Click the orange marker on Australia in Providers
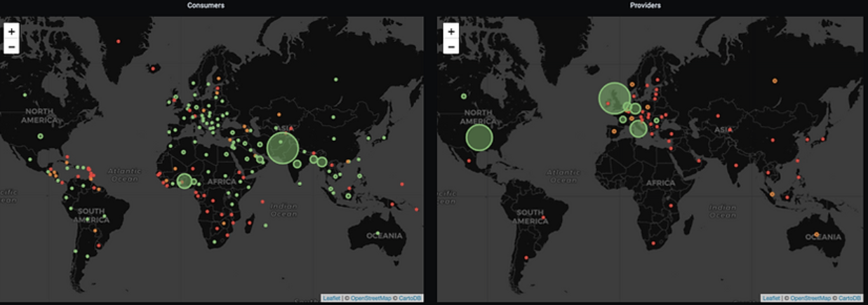868x305 pixels. pyautogui.click(x=817, y=234)
